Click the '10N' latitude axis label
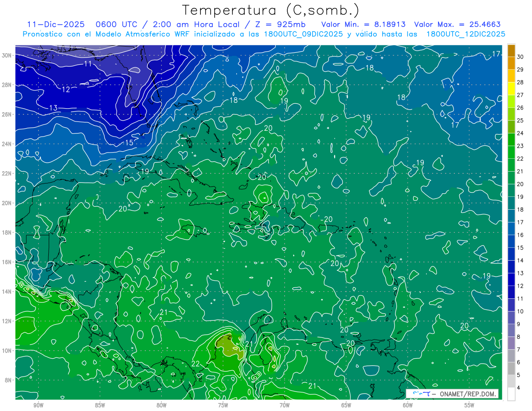Image resolution: width=532 pixels, height=411 pixels. point(7,350)
